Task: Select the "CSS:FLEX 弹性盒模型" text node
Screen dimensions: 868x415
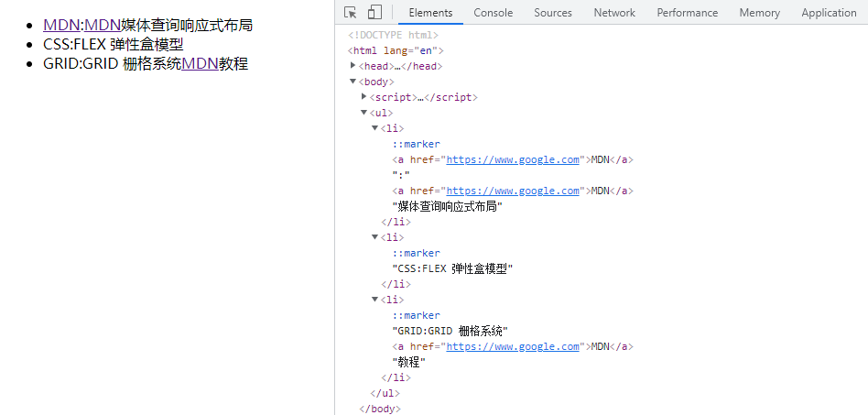Action: (x=453, y=268)
